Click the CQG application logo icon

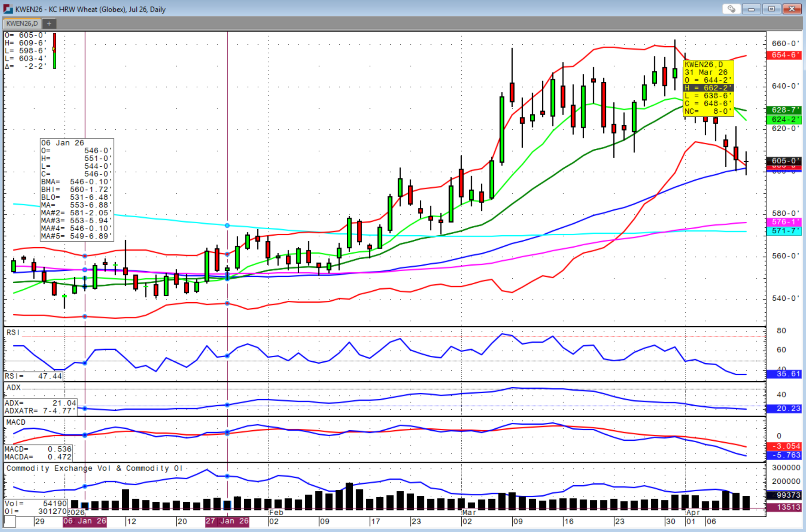point(8,9)
